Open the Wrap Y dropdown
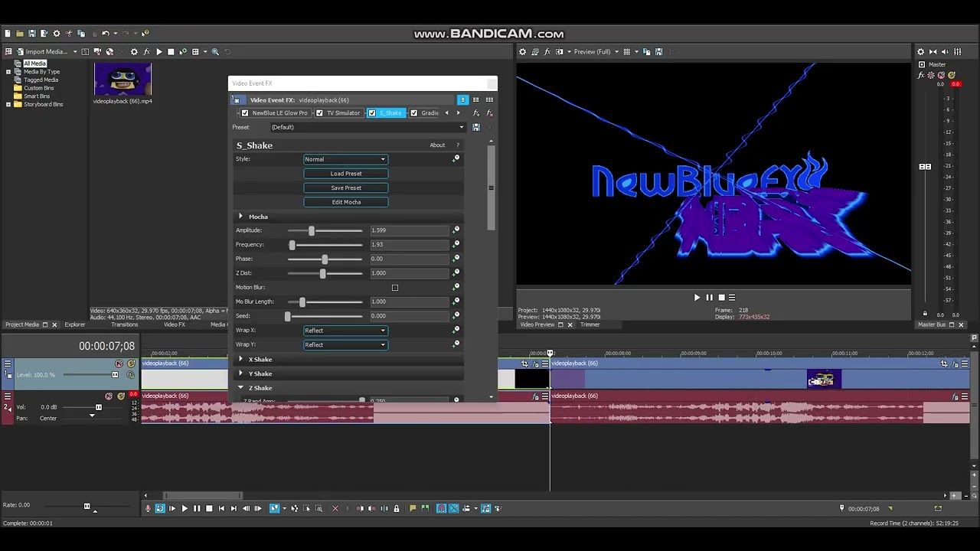Screen dimensions: 980x551 [346, 345]
